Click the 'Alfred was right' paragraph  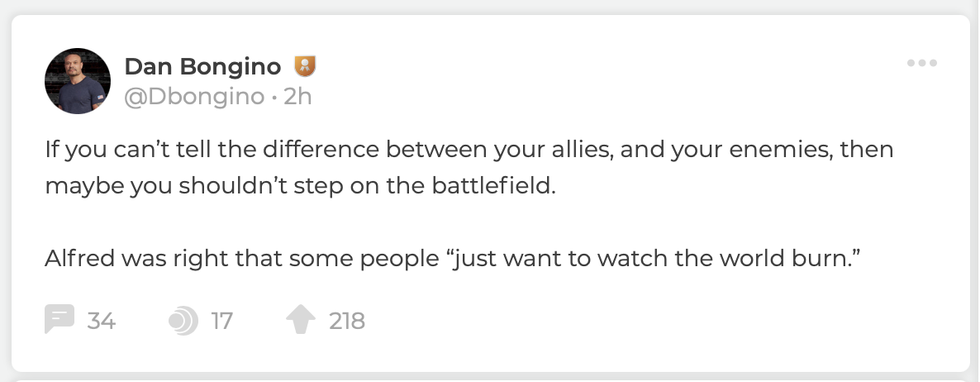(x=450, y=259)
